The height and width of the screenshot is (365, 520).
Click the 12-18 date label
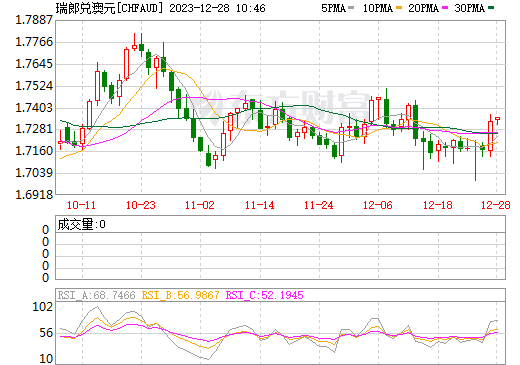[438, 205]
